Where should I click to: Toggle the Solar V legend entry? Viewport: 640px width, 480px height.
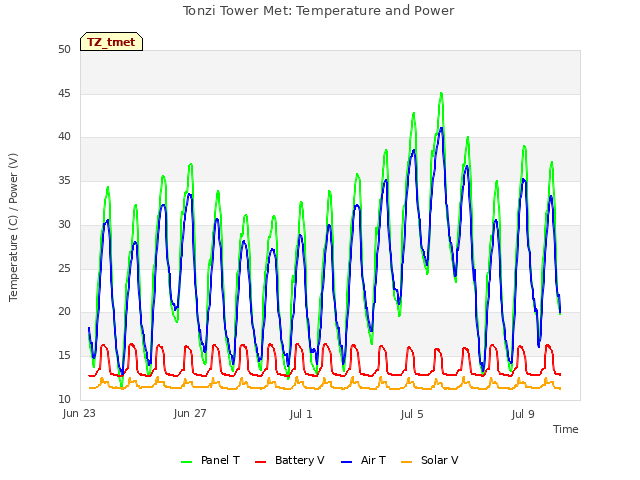(429, 460)
